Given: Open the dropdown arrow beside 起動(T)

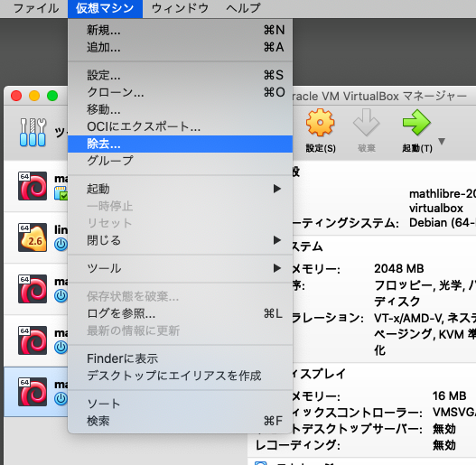Looking at the screenshot, I should coord(442,141).
